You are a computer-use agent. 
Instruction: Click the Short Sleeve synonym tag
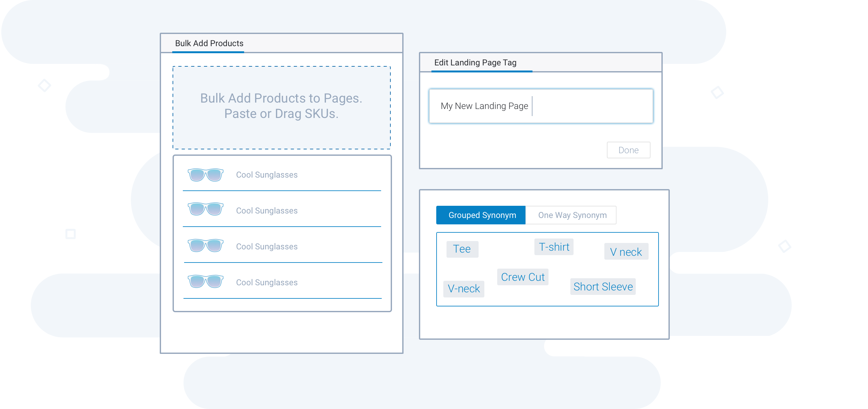click(x=603, y=287)
